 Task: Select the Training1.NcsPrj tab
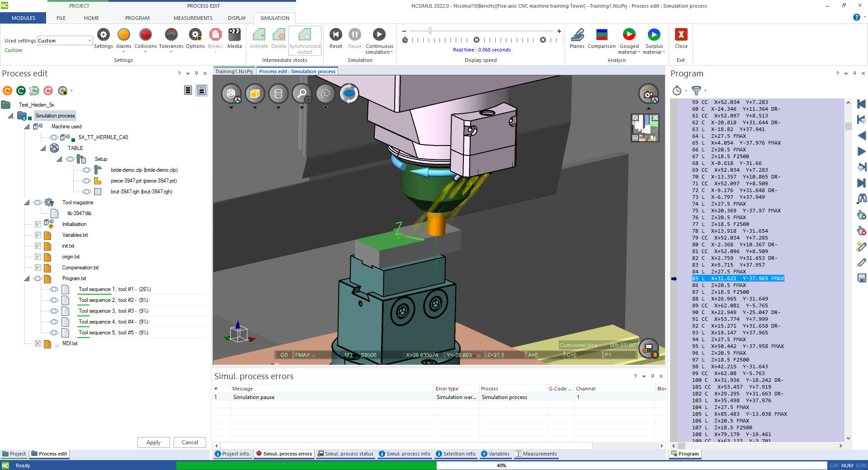233,71
